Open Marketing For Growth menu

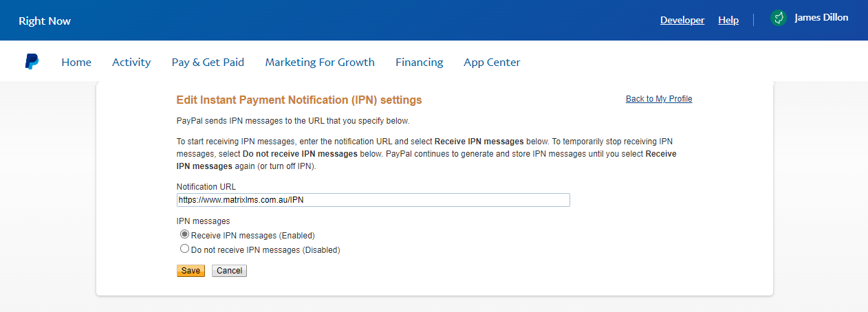tap(320, 62)
